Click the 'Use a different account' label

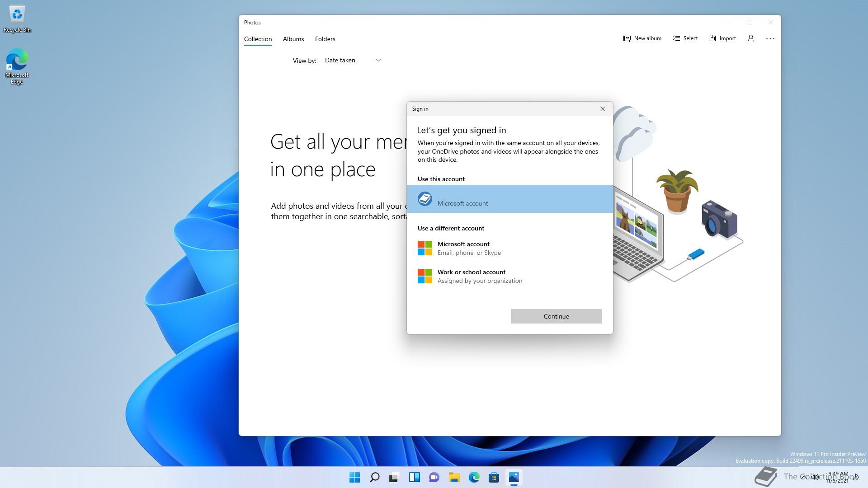451,228
